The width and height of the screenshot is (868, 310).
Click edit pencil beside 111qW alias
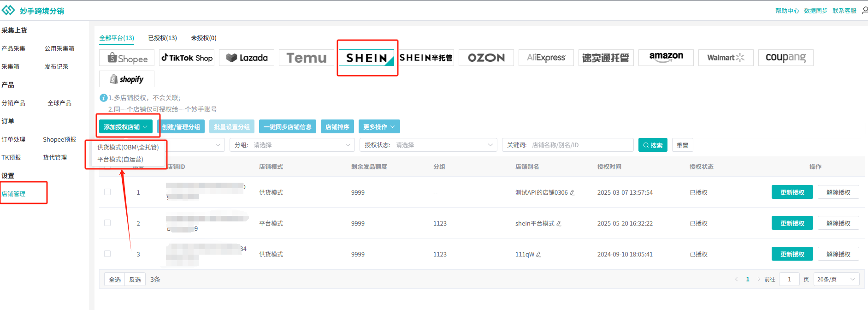538,255
